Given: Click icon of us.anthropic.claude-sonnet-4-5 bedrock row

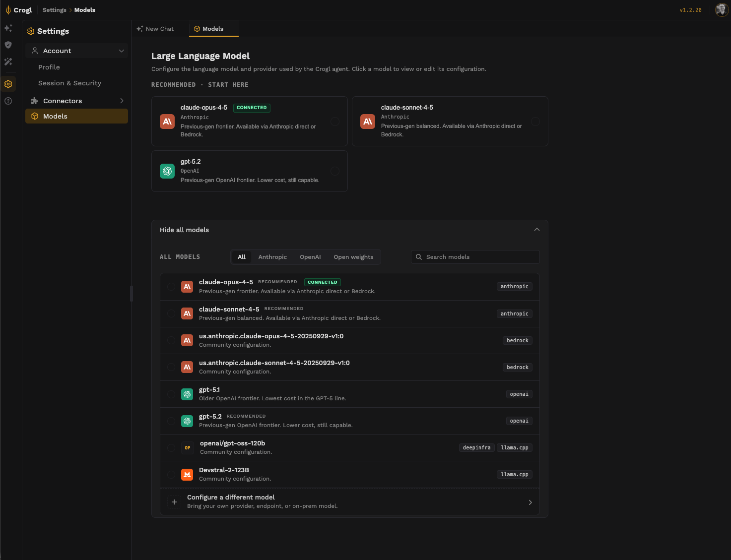Looking at the screenshot, I should [187, 367].
